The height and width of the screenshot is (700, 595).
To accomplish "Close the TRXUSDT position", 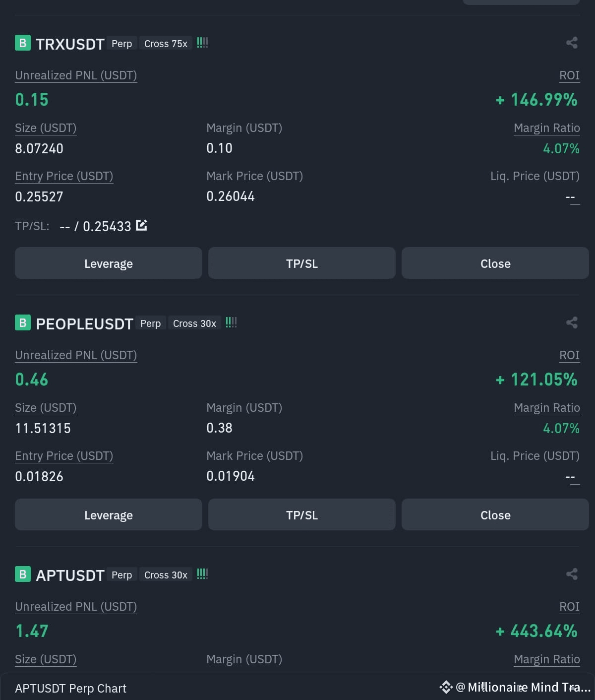I will click(495, 263).
